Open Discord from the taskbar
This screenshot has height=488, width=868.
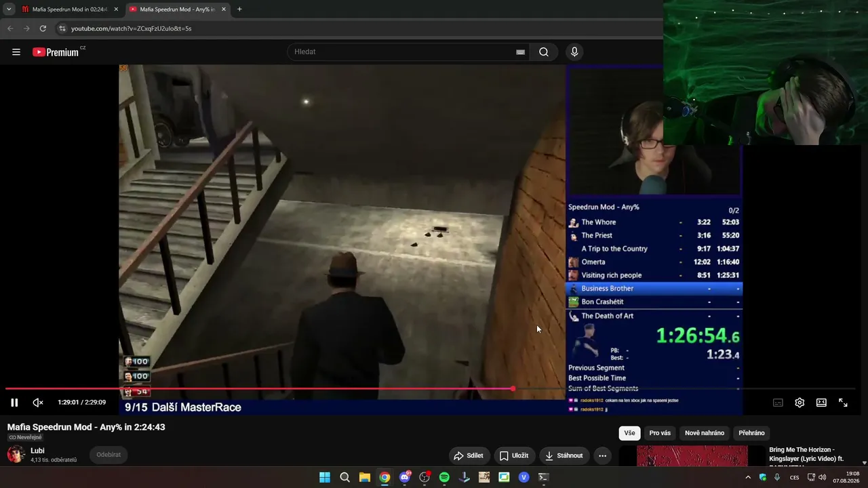(405, 477)
